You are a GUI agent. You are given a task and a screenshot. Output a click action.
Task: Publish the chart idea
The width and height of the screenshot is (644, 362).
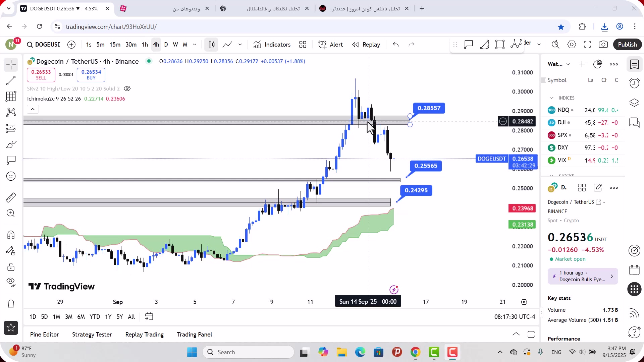[x=627, y=45]
